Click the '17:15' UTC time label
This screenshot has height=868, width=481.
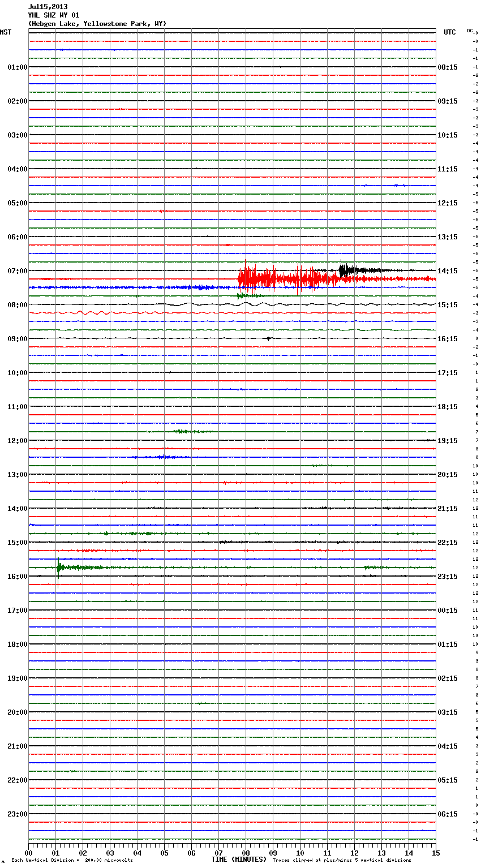pyautogui.click(x=448, y=373)
